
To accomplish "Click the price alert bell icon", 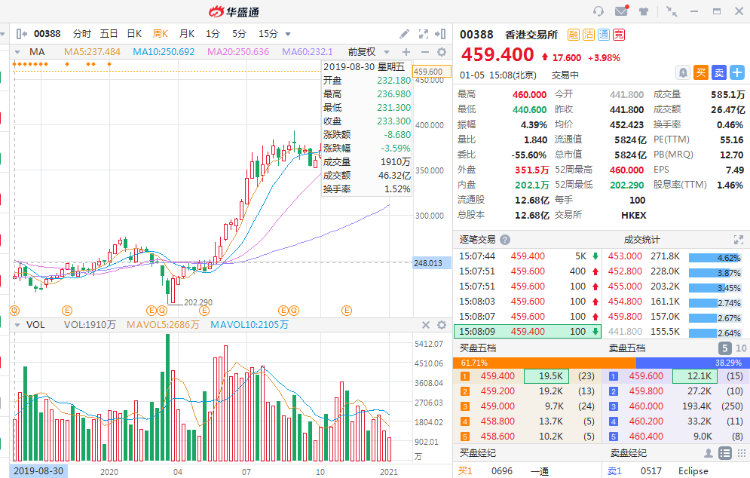I will 683,72.
